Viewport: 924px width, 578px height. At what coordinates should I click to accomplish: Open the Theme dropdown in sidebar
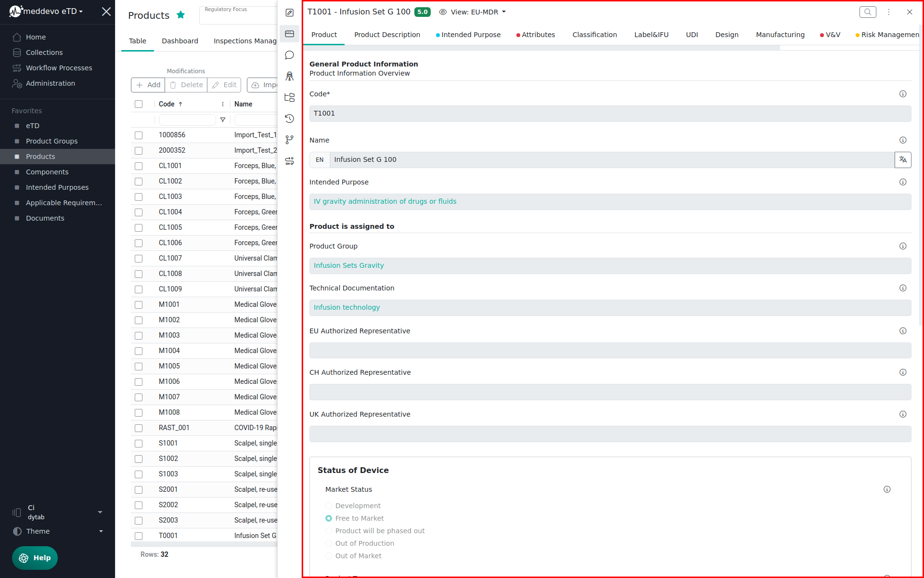tap(58, 531)
